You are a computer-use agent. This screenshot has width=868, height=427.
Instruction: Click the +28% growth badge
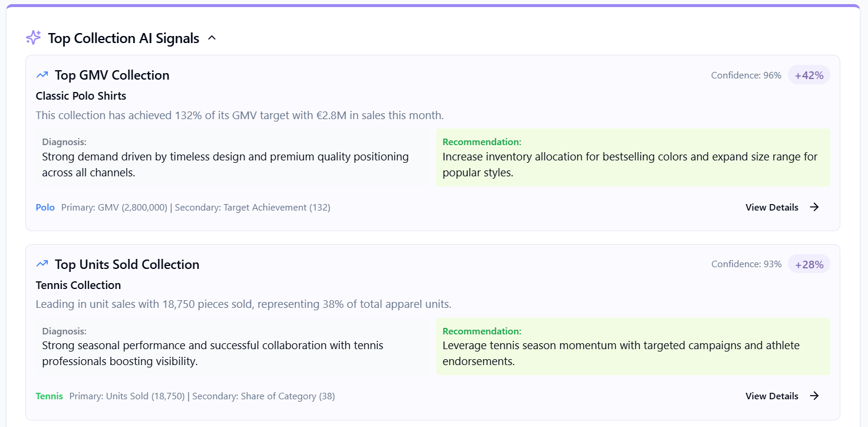click(x=809, y=264)
